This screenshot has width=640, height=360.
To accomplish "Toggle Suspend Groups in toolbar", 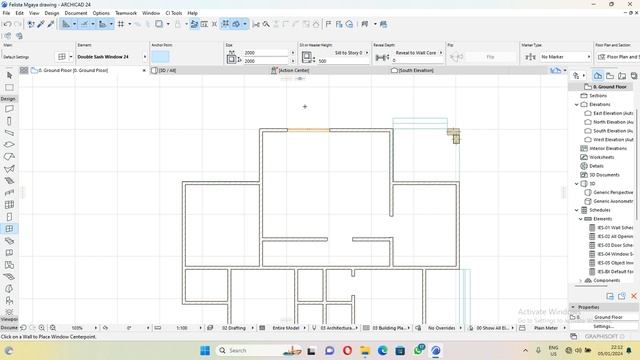I will coord(225,24).
